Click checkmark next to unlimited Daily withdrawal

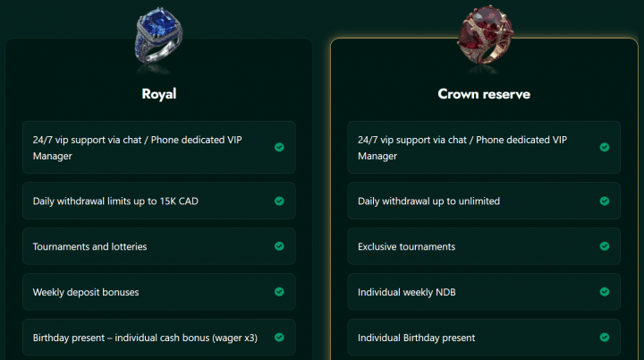click(605, 201)
